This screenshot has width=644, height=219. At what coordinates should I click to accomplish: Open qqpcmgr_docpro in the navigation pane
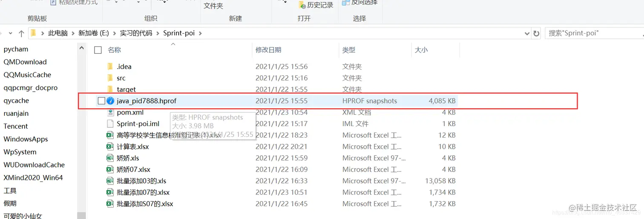click(30, 88)
